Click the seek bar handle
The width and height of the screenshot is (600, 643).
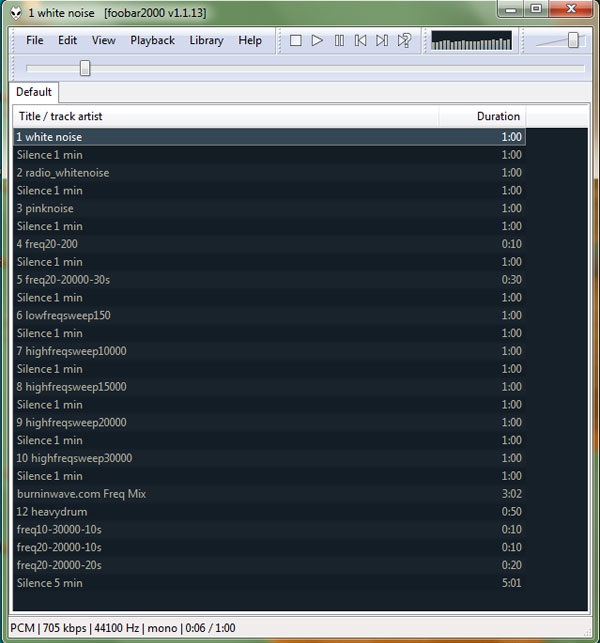[85, 68]
